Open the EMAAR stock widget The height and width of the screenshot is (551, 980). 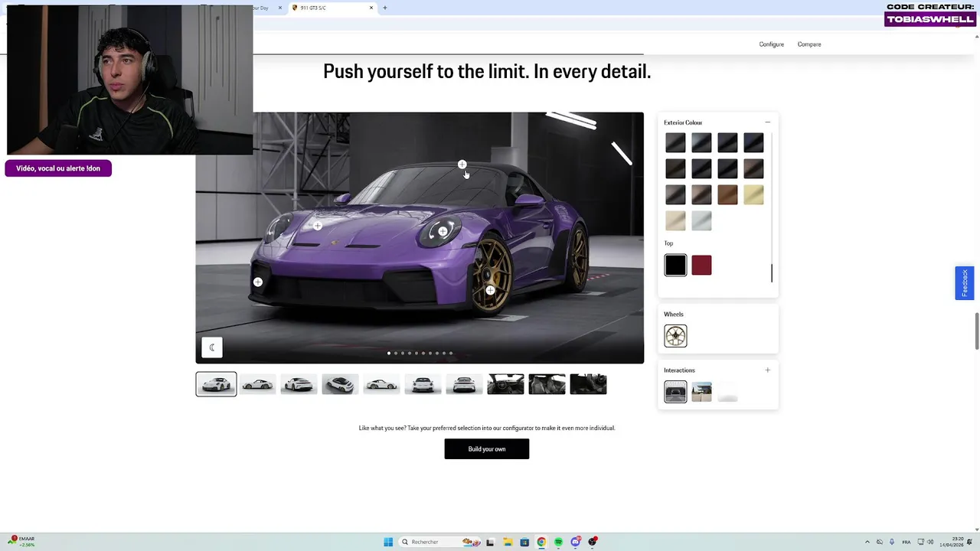pos(21,541)
